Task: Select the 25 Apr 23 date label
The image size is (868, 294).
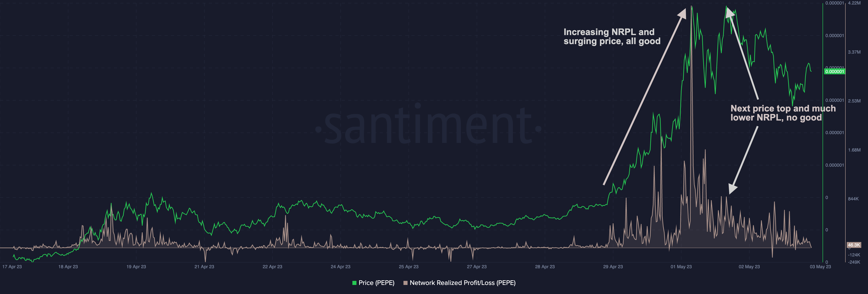Action: 408,267
